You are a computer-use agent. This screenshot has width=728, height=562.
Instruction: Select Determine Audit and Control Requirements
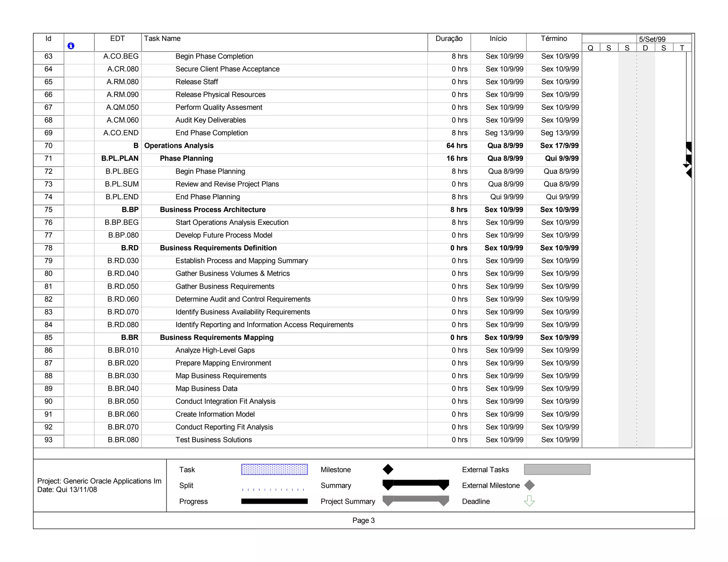coord(243,299)
